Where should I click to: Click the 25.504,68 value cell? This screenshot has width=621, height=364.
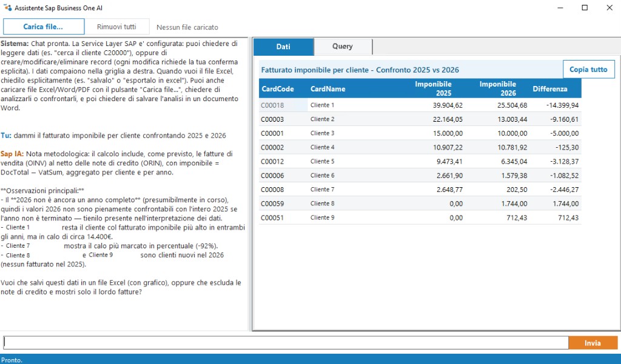pos(497,105)
